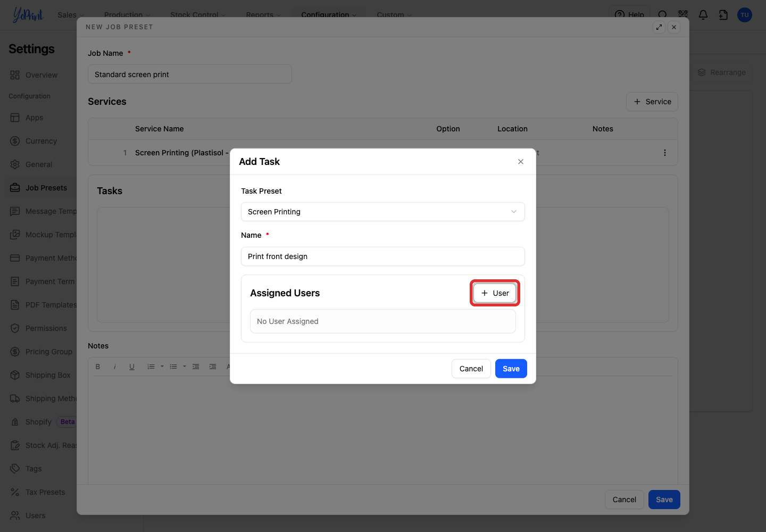The height and width of the screenshot is (532, 766).
Task: Click the Help button in the header
Action: point(629,15)
